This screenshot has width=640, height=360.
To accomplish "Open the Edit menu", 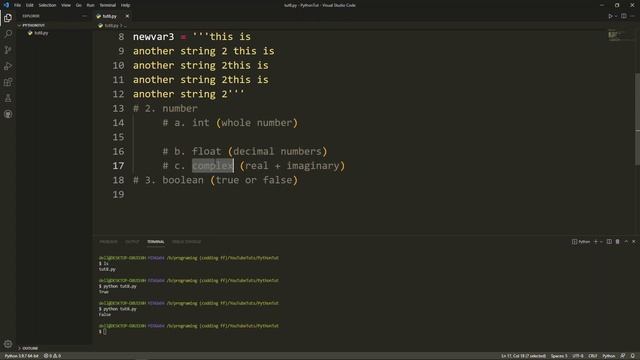I will pyautogui.click(x=30, y=5).
